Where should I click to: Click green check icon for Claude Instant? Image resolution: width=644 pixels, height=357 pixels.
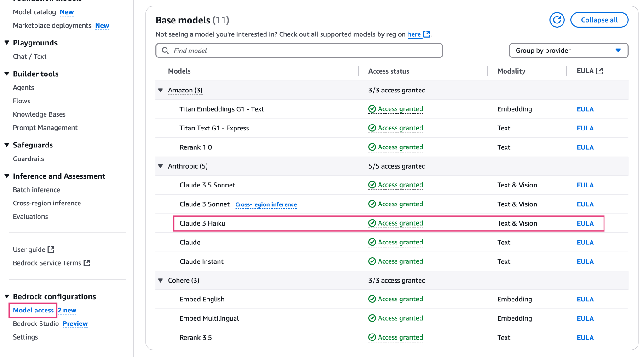[x=372, y=261]
